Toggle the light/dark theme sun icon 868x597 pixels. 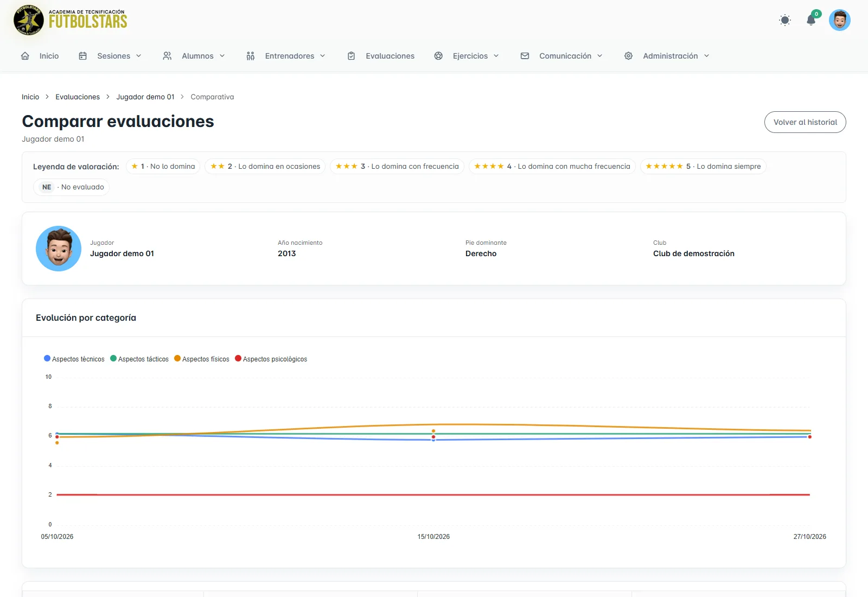pyautogui.click(x=784, y=20)
